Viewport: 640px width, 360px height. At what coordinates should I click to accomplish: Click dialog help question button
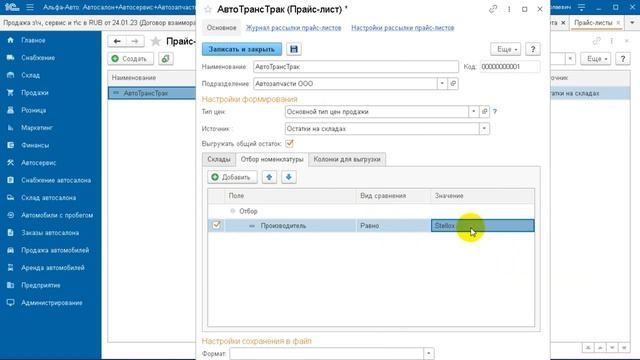(533, 49)
